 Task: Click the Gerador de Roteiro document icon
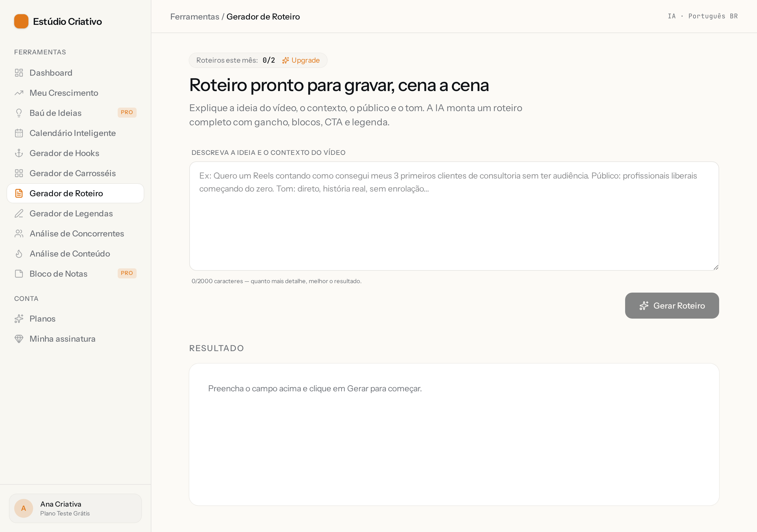(x=19, y=194)
